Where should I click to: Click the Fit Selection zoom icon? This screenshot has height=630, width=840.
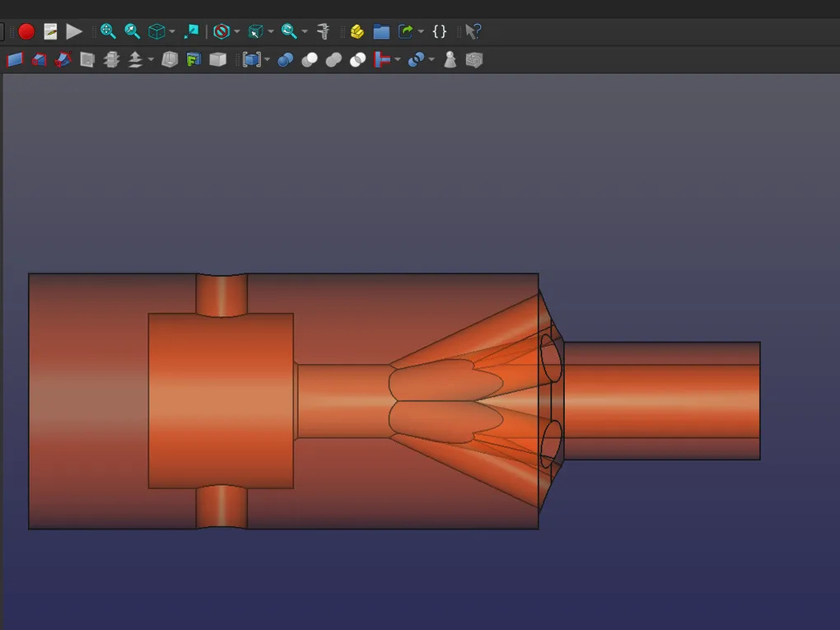[132, 31]
